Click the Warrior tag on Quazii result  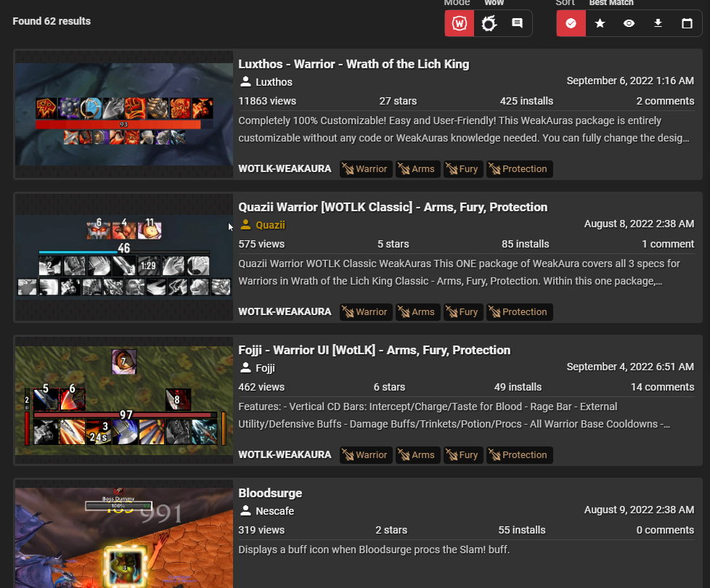pos(366,312)
